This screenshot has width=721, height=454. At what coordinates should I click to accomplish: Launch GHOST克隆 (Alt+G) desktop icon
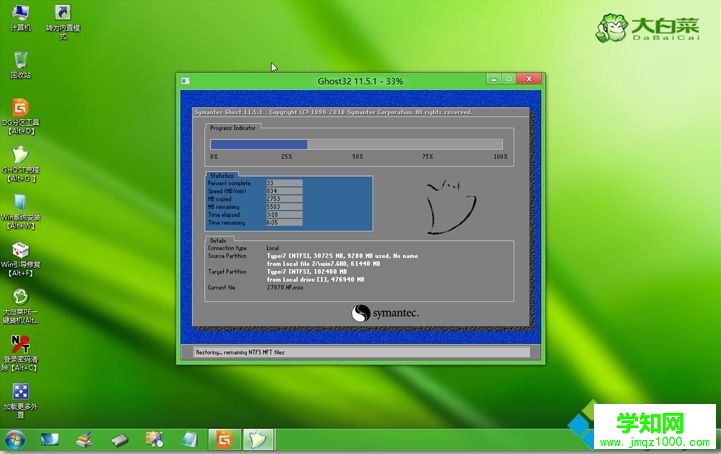21,164
